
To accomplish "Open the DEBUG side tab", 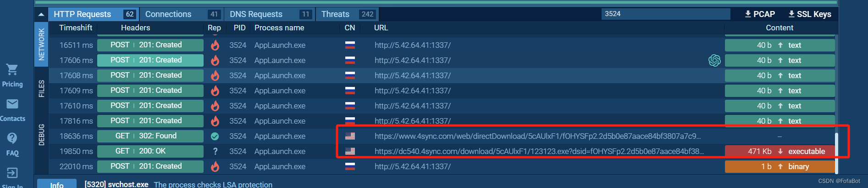I will pyautogui.click(x=41, y=135).
